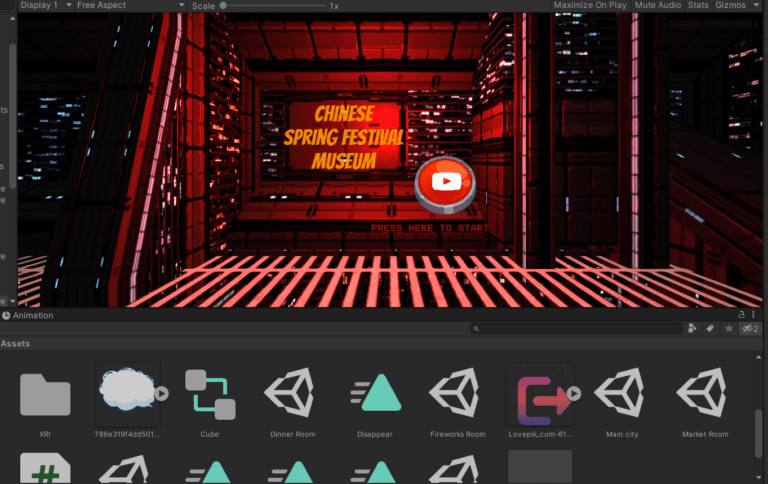Toggle the Stats overlay

click(698, 5)
